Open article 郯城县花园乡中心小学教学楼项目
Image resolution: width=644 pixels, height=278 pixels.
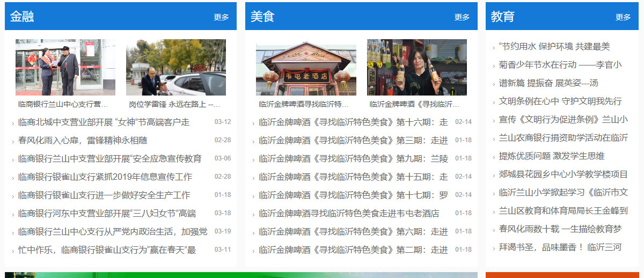563,174
